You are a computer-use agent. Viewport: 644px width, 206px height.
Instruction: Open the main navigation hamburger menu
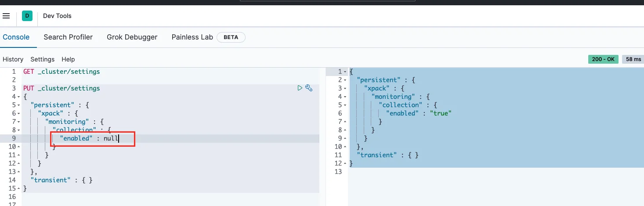[x=6, y=16]
